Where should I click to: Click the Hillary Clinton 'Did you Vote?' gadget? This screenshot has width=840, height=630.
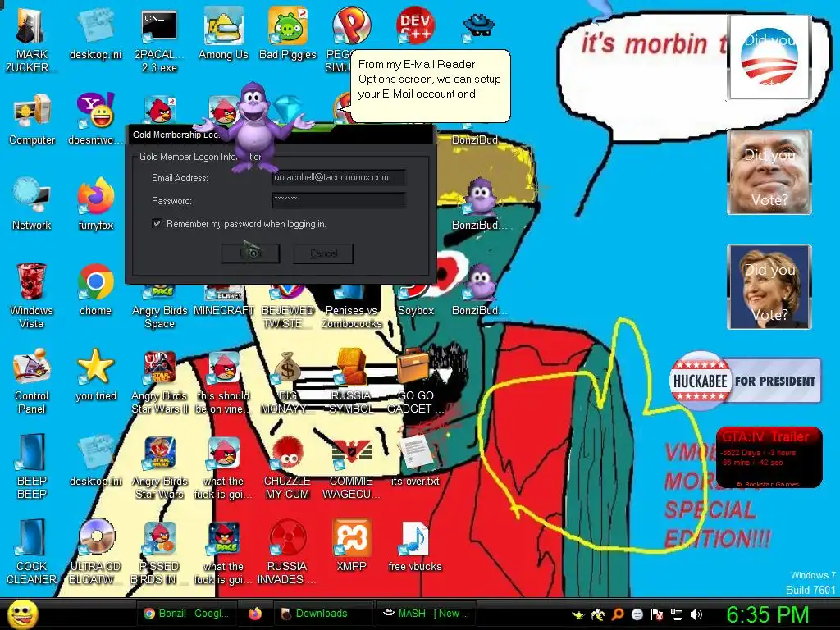pos(769,286)
